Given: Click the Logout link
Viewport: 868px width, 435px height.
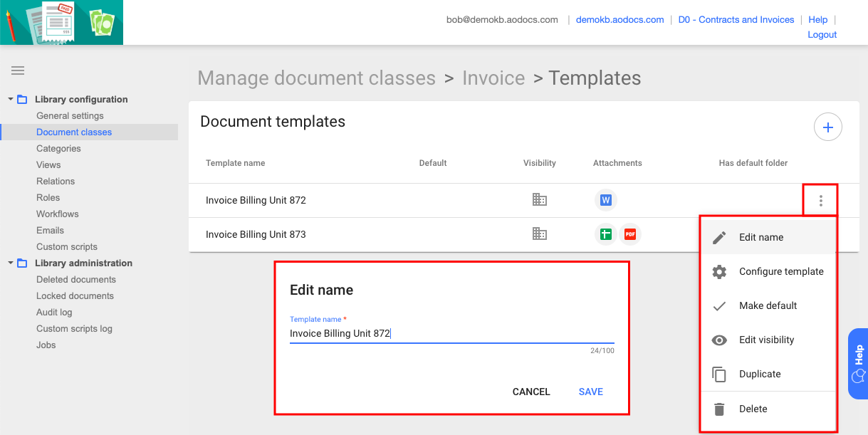Looking at the screenshot, I should [822, 35].
